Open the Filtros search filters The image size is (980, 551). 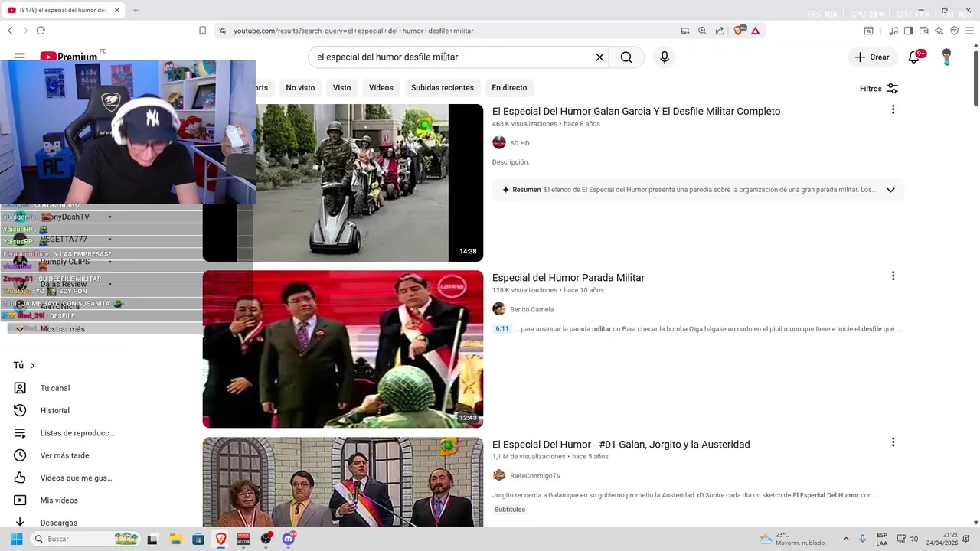879,89
